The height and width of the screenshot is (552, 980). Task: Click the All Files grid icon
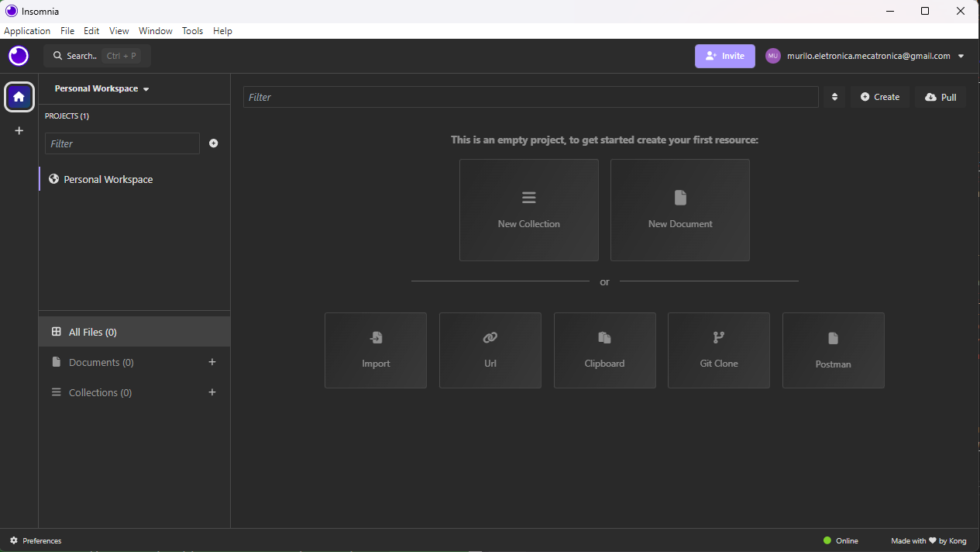click(57, 332)
